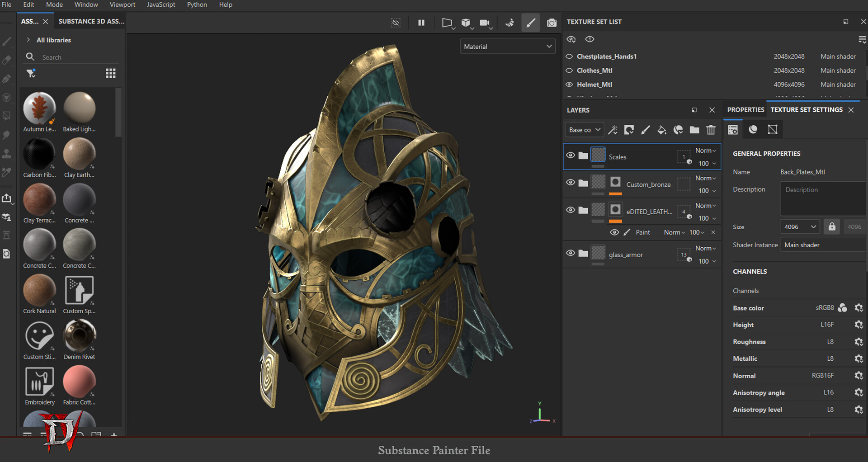Select the Denim Rivet material thumbnail
868x462 pixels.
pos(80,336)
